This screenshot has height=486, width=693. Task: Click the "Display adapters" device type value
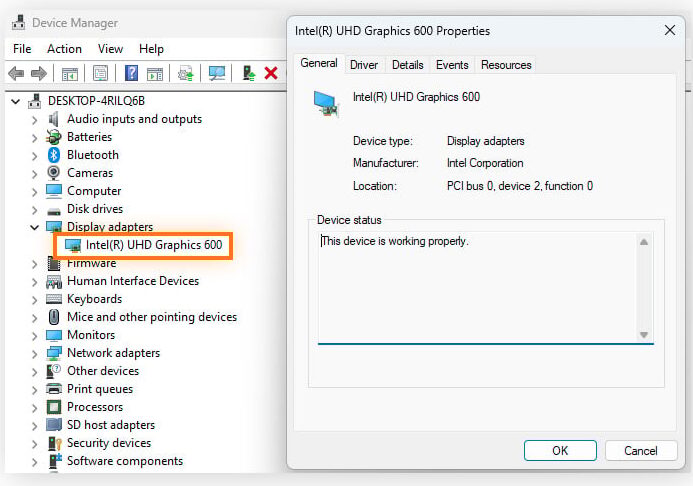[x=486, y=141]
